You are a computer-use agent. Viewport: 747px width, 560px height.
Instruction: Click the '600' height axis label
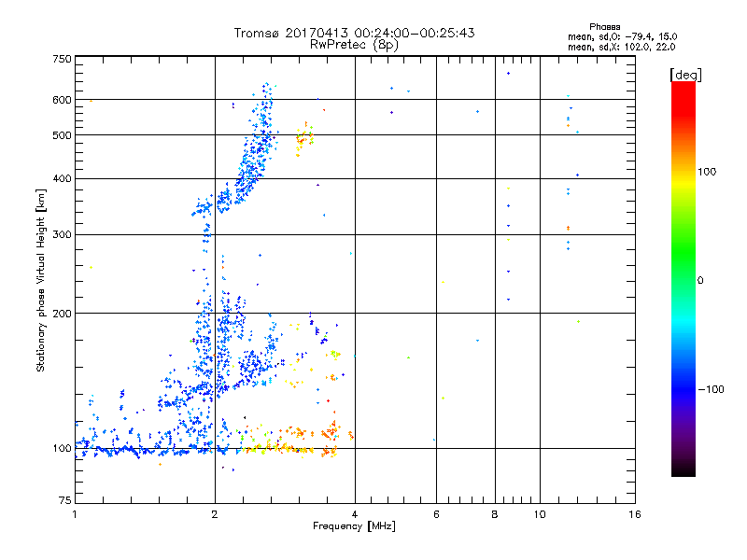(x=62, y=100)
